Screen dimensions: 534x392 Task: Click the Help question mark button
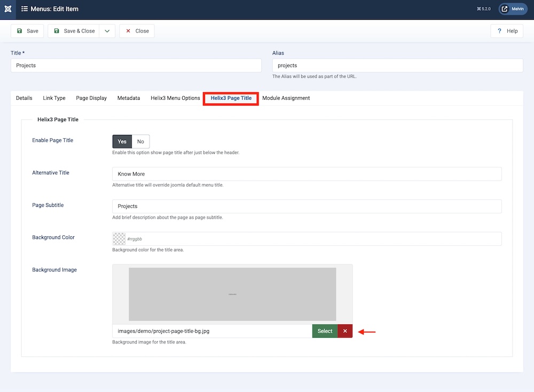507,31
